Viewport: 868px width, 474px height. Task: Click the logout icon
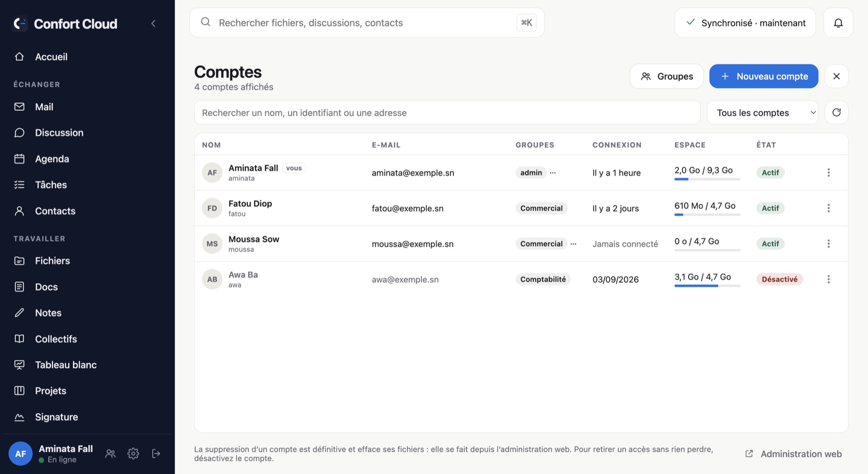pyautogui.click(x=156, y=453)
